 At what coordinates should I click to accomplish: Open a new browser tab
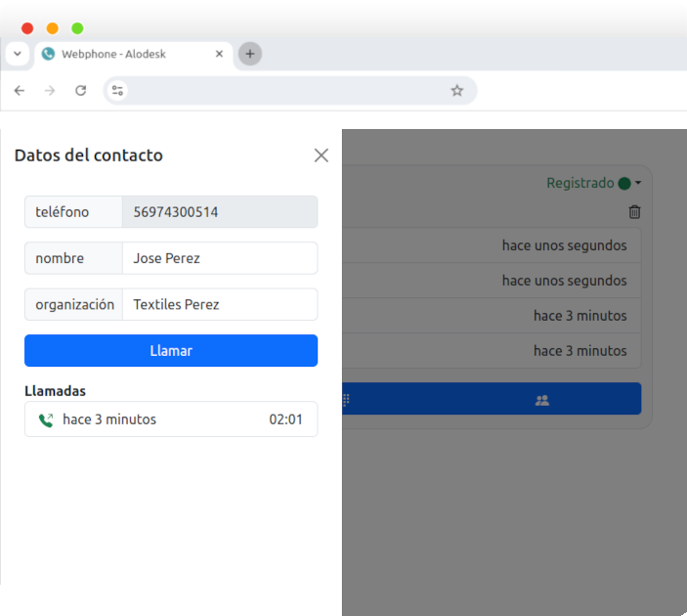pos(249,54)
